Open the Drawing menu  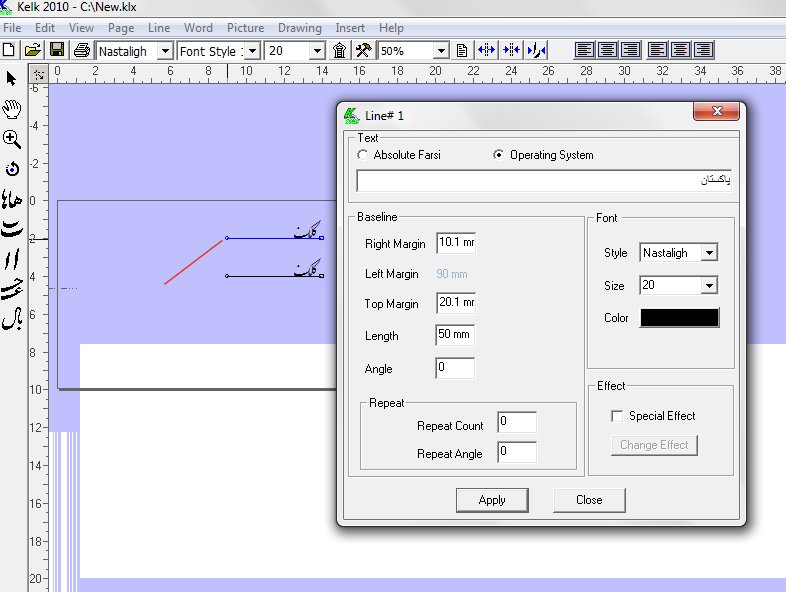[300, 28]
